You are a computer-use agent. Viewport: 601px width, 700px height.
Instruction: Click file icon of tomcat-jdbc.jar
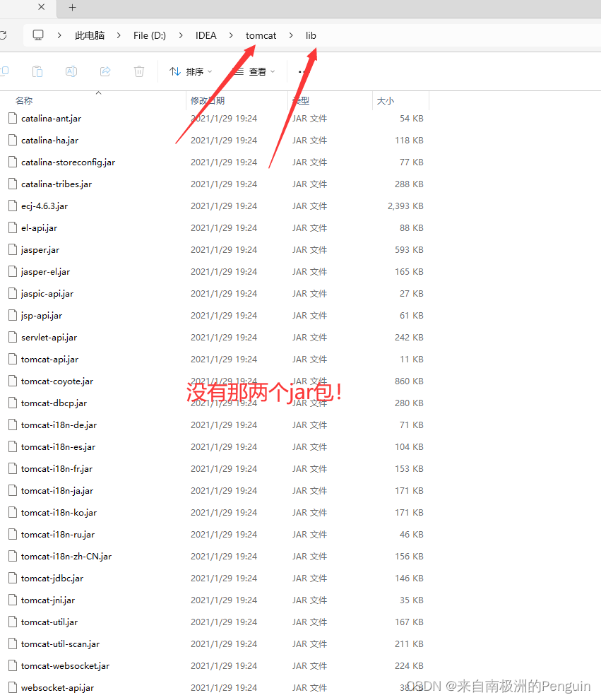[x=13, y=578]
